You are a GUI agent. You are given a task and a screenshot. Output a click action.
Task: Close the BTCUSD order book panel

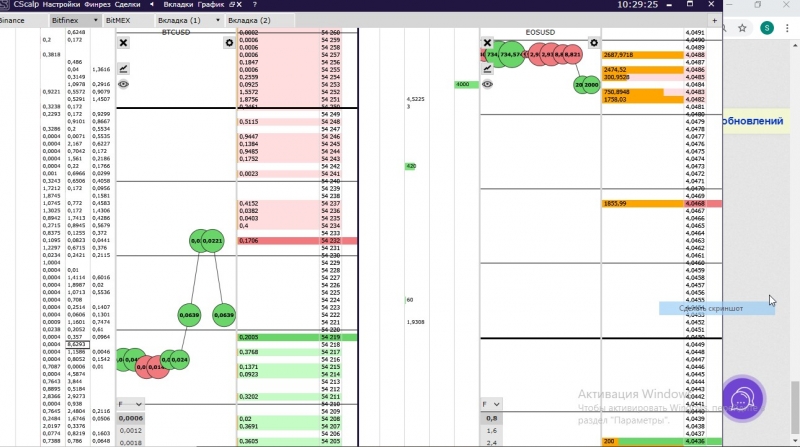123,43
